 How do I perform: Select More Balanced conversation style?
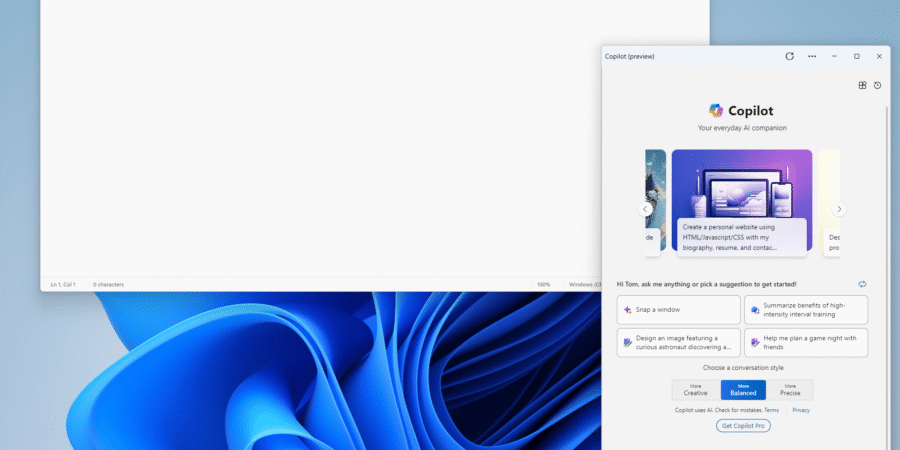(x=743, y=390)
